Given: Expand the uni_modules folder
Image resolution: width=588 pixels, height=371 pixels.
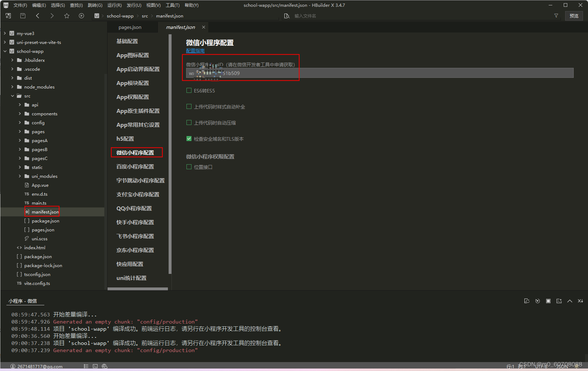Looking at the screenshot, I should point(20,176).
